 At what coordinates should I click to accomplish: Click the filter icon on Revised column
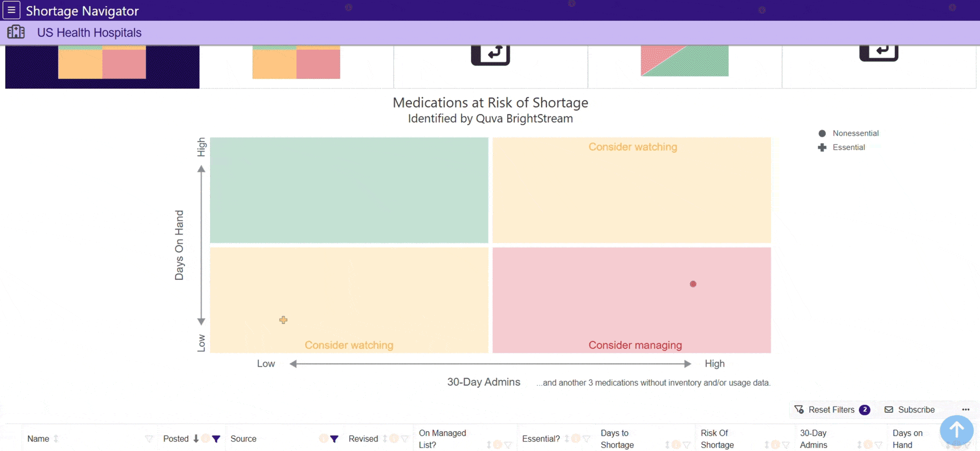pyautogui.click(x=405, y=439)
